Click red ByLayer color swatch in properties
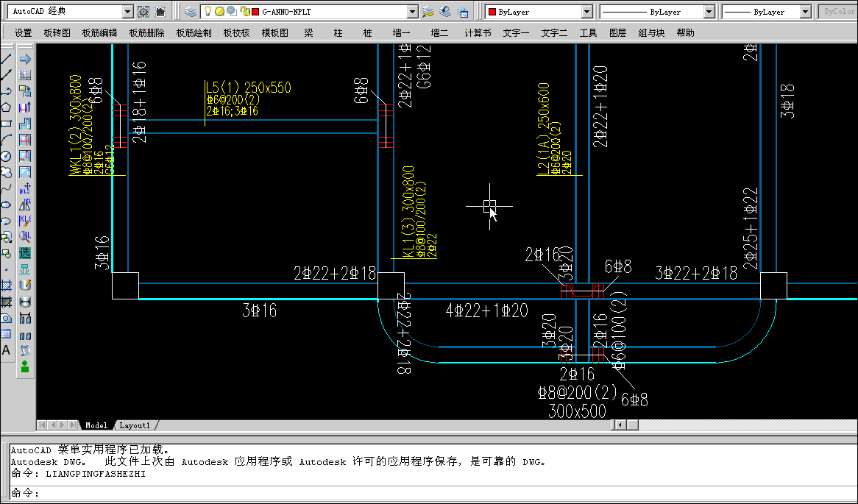The image size is (858, 504). [x=492, y=12]
